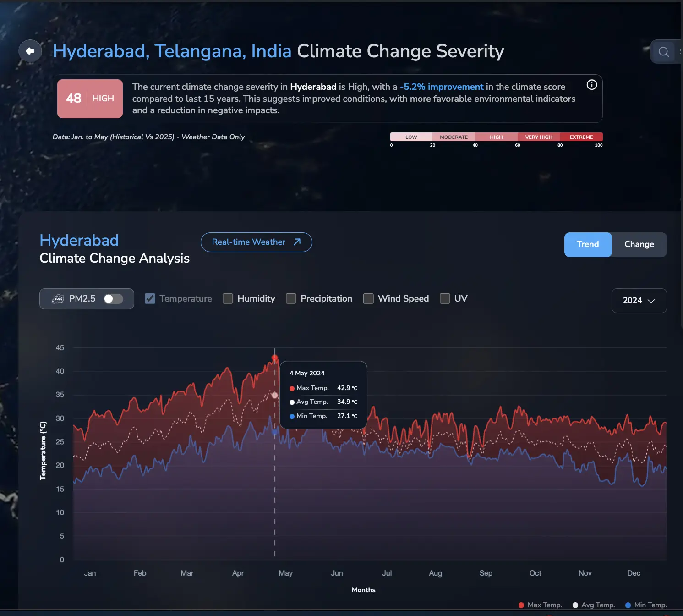Click the Data: Jan. to May note
Viewport: 683px width, 616px height.
149,137
